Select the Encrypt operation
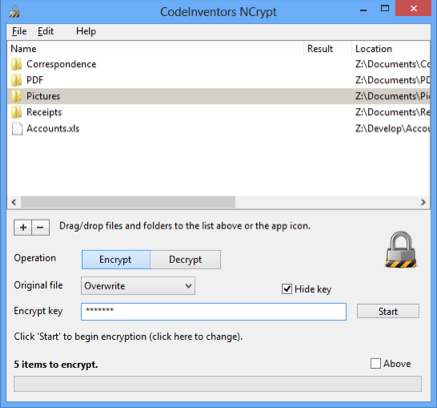The width and height of the screenshot is (437, 408). (x=116, y=259)
